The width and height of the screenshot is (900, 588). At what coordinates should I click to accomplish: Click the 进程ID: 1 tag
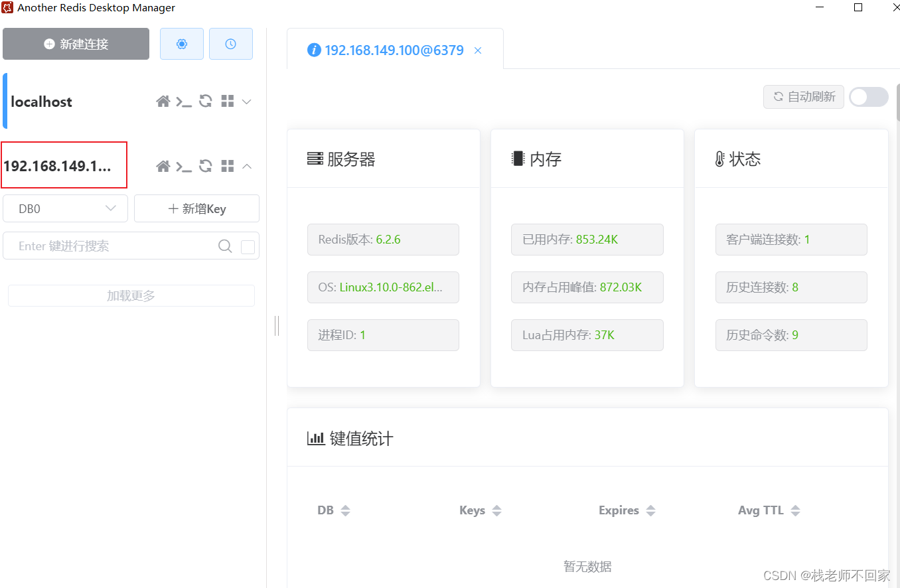point(383,335)
